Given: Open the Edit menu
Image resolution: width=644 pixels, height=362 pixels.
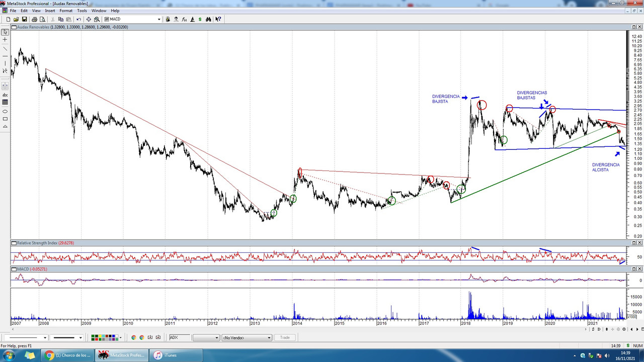Looking at the screenshot, I should tap(24, 11).
